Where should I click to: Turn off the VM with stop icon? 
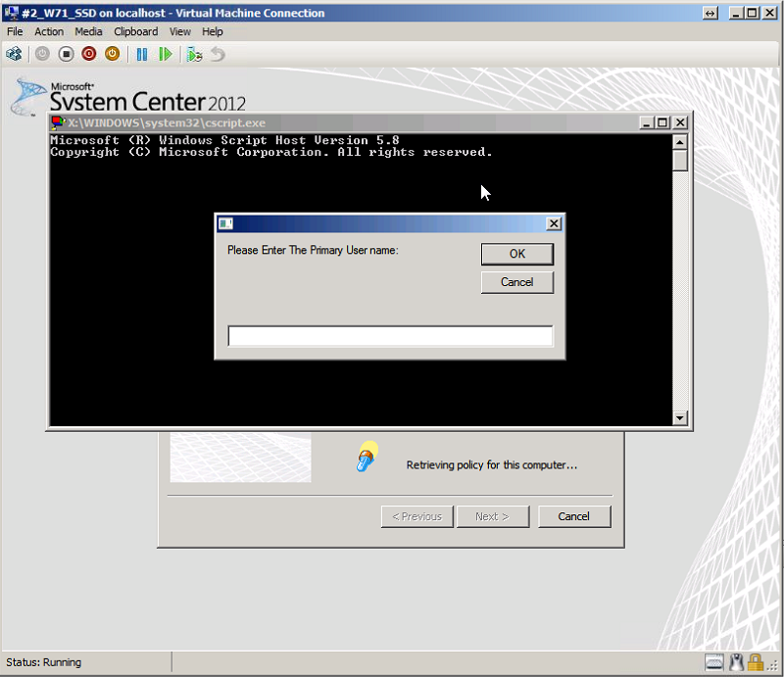point(66,54)
